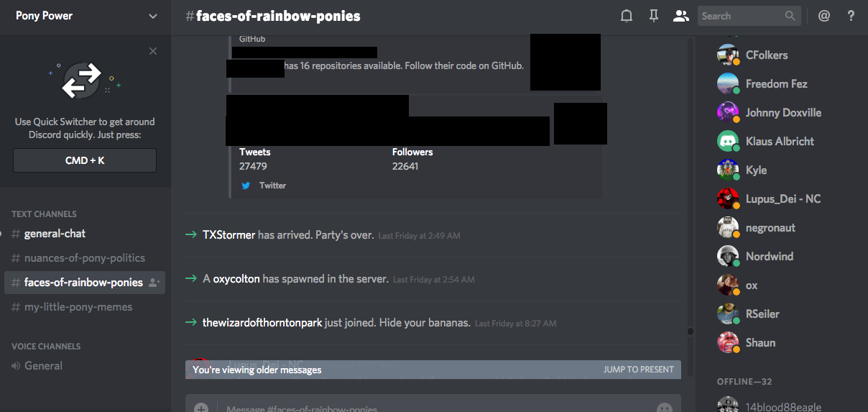Screen dimensions: 868x412
Task: Create invite for faces-of-rainbow-ponies channel
Action: [154, 283]
